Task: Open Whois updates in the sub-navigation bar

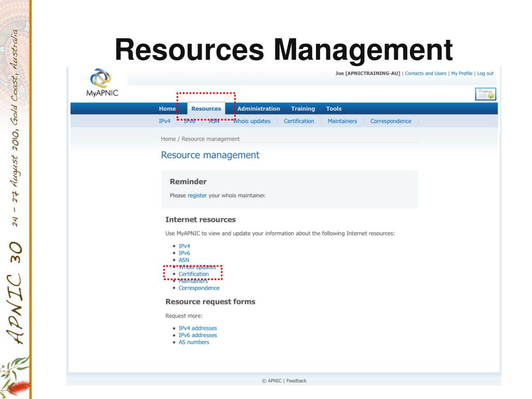Action: (x=251, y=121)
